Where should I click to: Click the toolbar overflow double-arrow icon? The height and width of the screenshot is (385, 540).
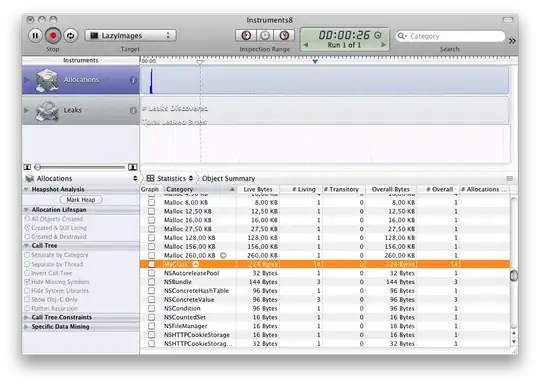[512, 41]
